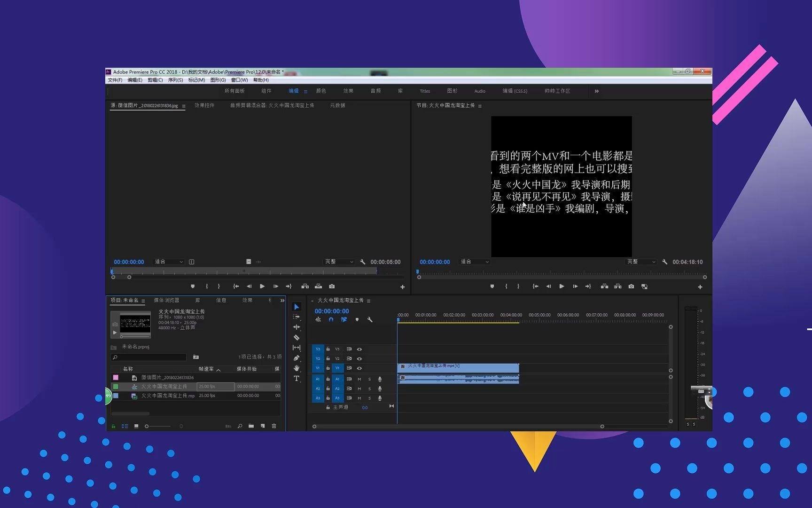Mute audio track A1
The image size is (812, 508).
click(359, 379)
